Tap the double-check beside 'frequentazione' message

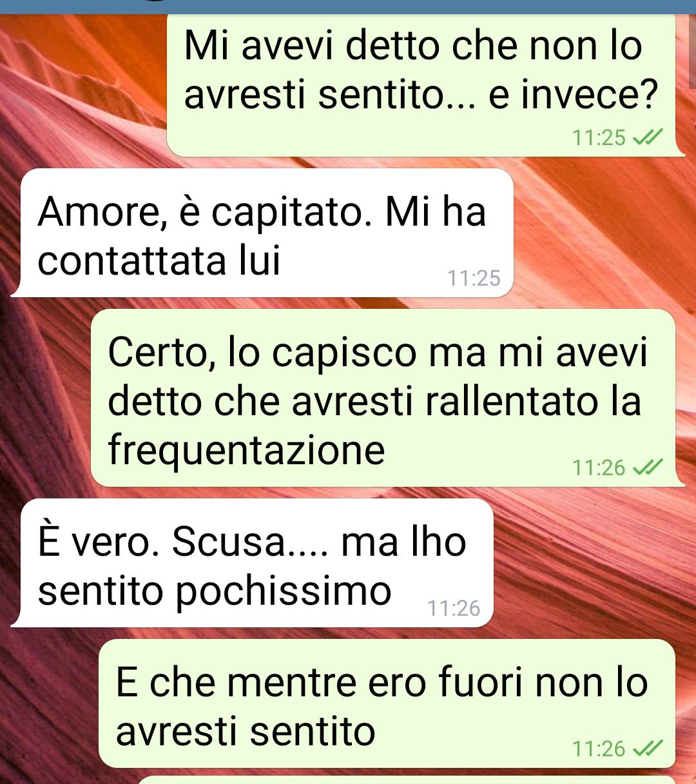[648, 467]
